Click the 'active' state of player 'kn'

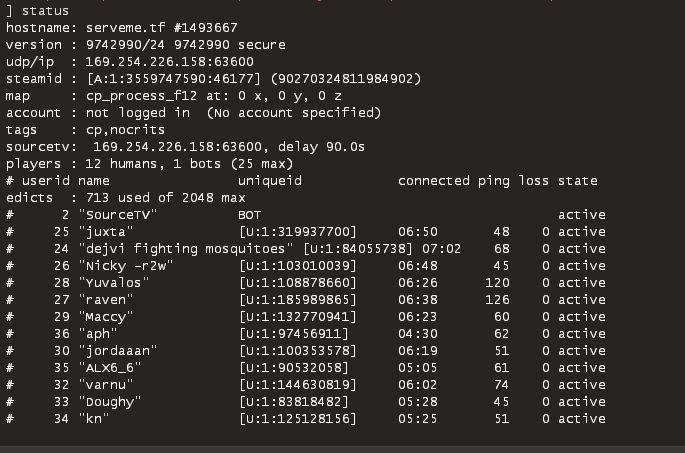point(581,419)
